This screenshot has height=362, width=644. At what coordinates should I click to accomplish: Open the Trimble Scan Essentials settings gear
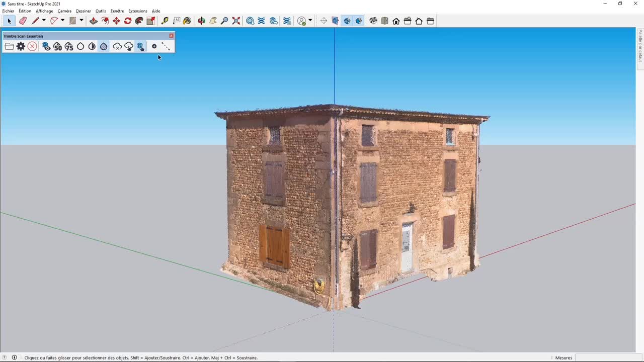point(21,46)
